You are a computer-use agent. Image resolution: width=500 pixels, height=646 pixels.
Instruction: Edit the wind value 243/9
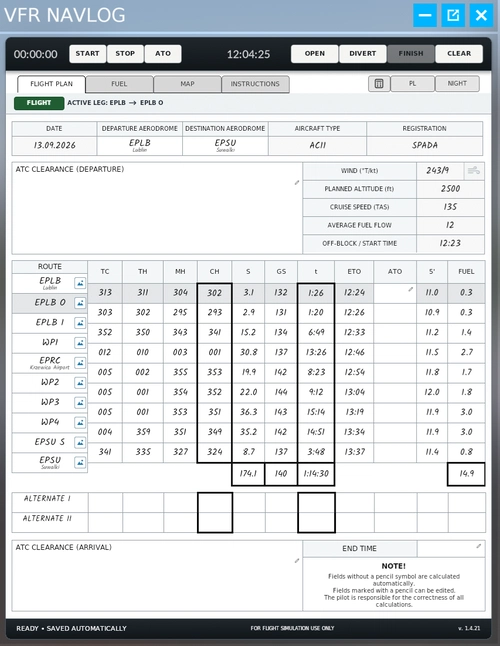click(440, 171)
